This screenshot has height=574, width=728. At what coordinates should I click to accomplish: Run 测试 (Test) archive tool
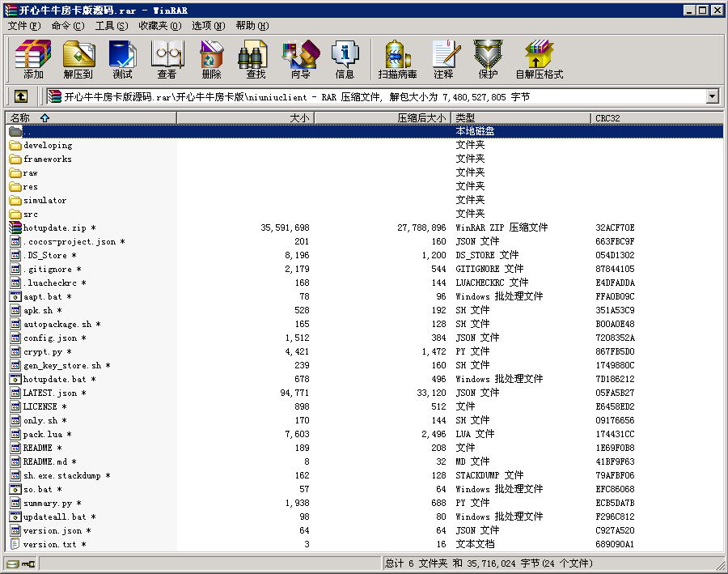pyautogui.click(x=123, y=60)
